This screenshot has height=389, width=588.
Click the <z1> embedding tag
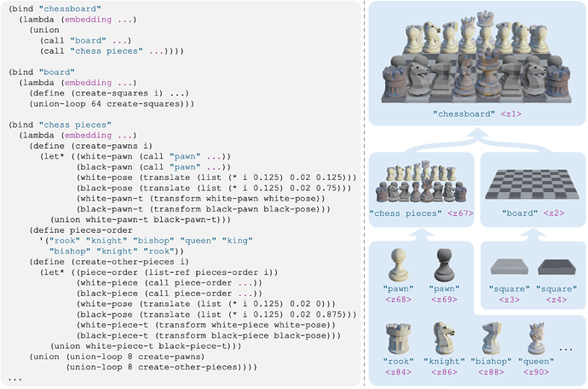510,113
